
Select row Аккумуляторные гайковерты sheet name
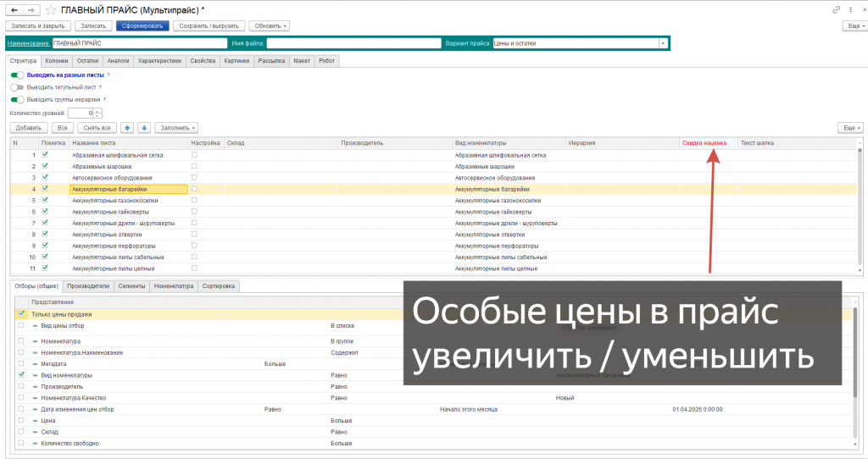pos(110,212)
